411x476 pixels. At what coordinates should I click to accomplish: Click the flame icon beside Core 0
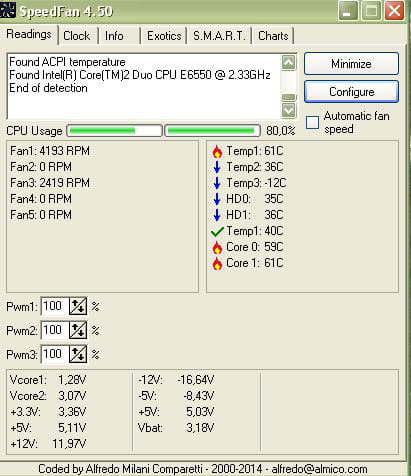click(x=217, y=247)
